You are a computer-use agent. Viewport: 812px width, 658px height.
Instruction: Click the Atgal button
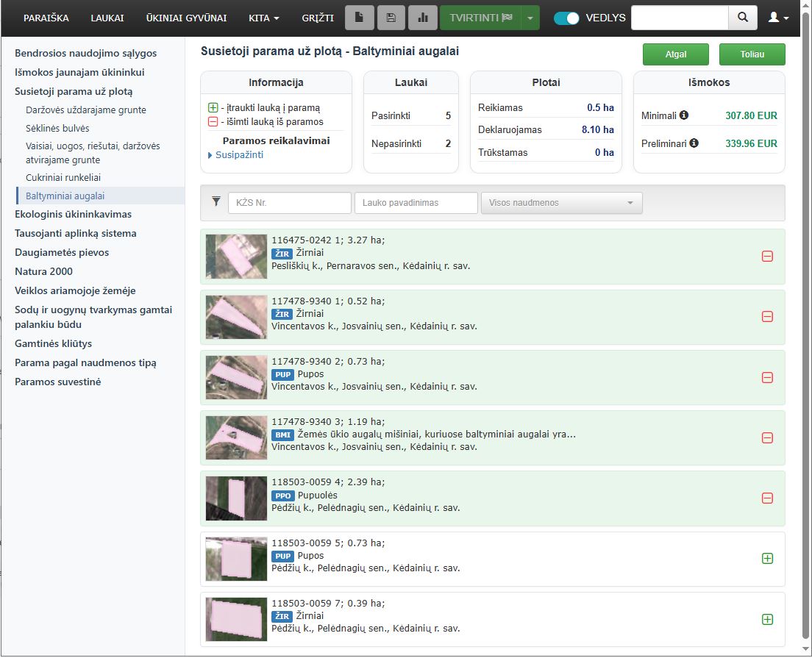(x=676, y=54)
